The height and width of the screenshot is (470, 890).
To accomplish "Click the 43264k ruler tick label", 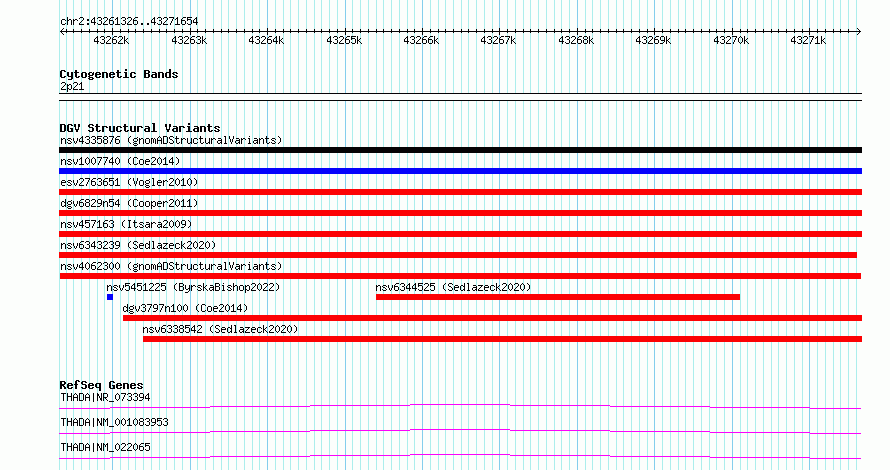I will tap(266, 41).
